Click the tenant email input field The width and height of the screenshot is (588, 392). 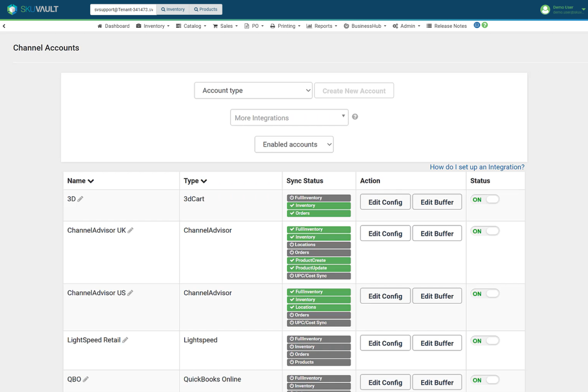[x=122, y=9]
